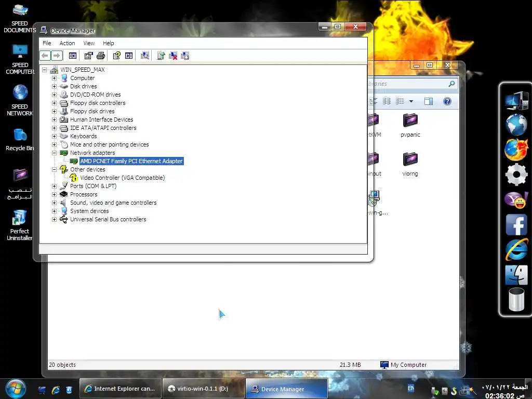This screenshot has width=532, height=399.
Task: Click SPEED DOCUMENTS desktop icon
Action: point(19,18)
